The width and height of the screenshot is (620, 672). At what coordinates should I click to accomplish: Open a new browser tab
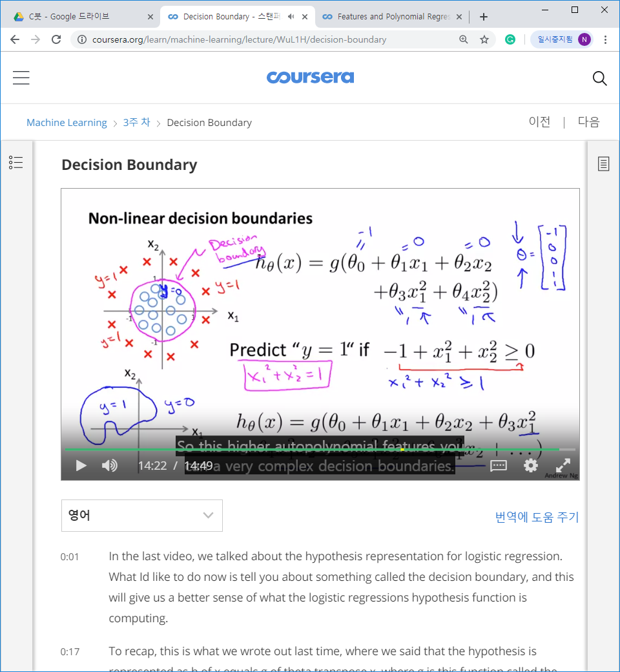pyautogui.click(x=484, y=17)
